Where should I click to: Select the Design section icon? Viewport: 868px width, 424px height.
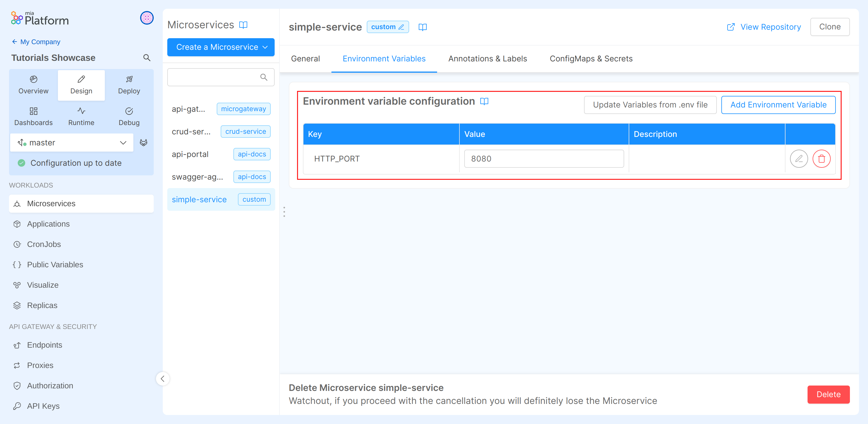click(x=81, y=79)
